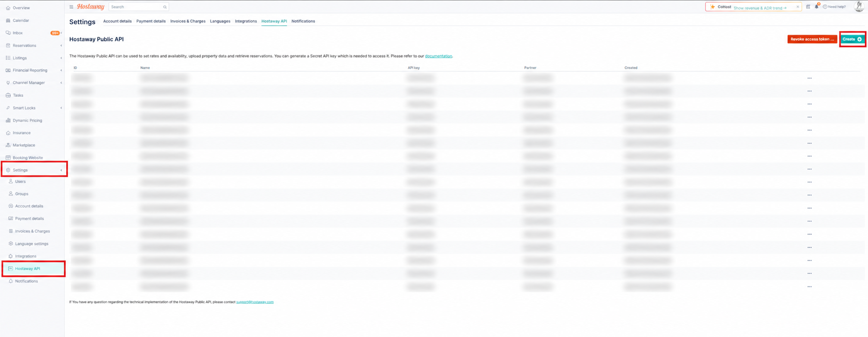
Task: Click the Created column header
Action: click(x=631, y=68)
